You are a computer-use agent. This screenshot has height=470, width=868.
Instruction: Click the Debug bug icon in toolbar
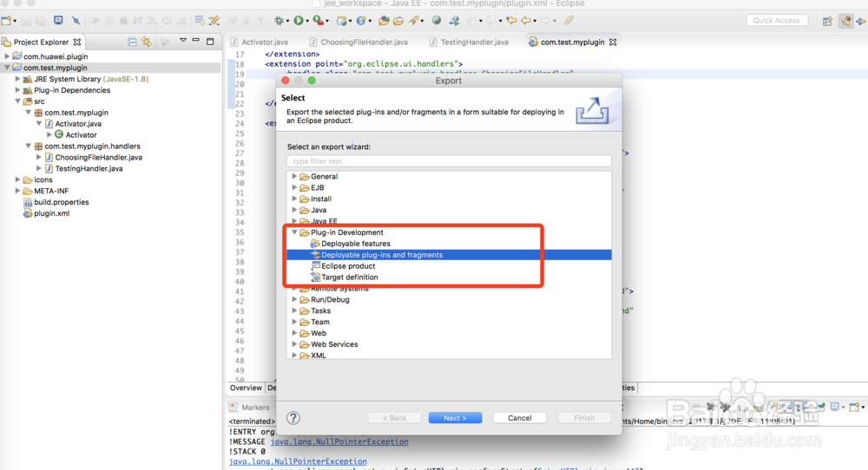click(279, 21)
